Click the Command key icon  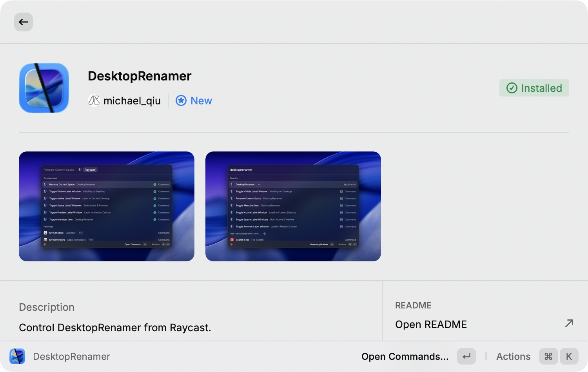coord(548,356)
